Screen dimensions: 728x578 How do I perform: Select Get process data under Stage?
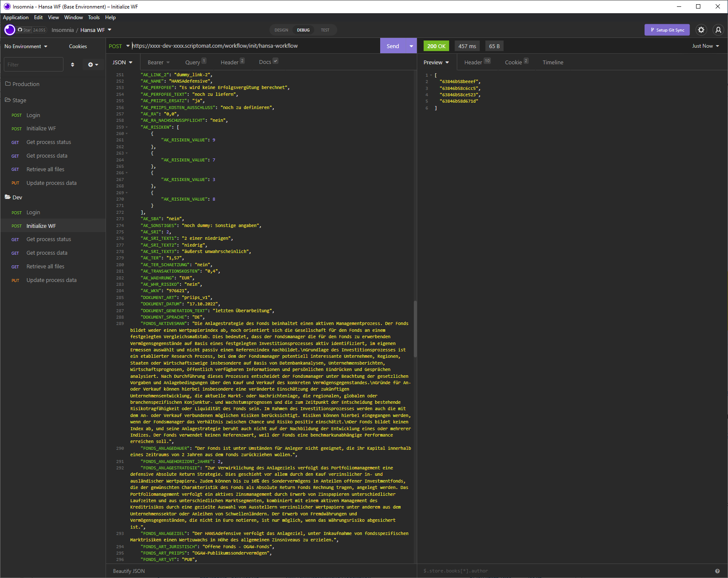click(53, 156)
